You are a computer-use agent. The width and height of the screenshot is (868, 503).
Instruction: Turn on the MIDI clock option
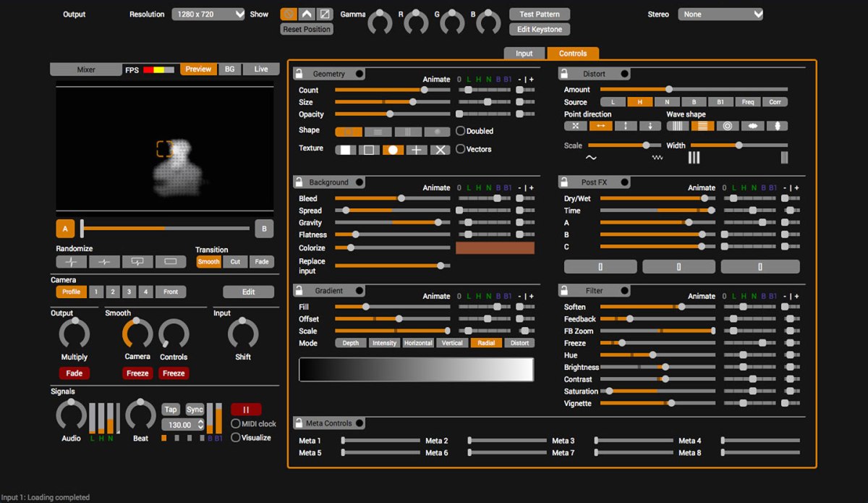click(236, 424)
